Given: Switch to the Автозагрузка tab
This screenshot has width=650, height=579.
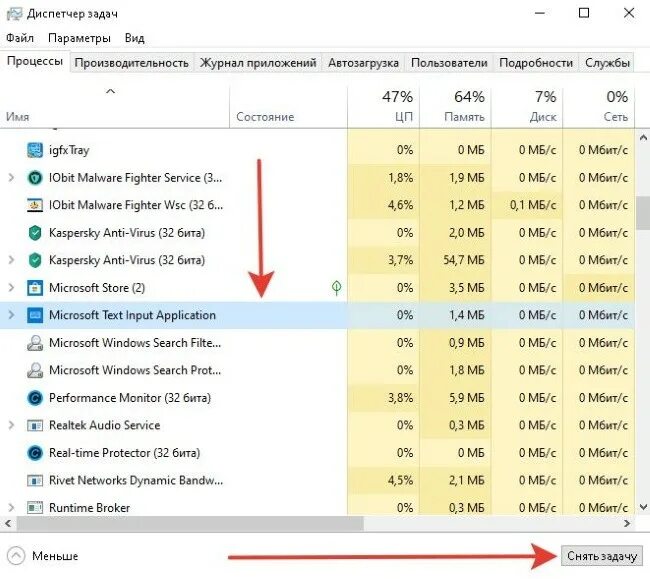Looking at the screenshot, I should [x=363, y=63].
